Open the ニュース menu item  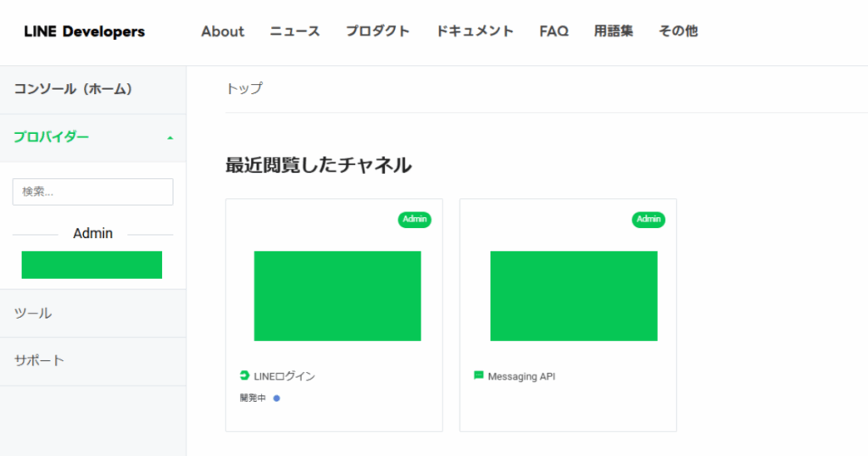(294, 31)
